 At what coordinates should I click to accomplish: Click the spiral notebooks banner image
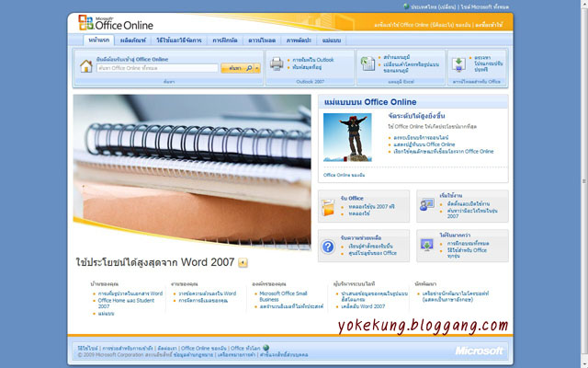(x=192, y=172)
